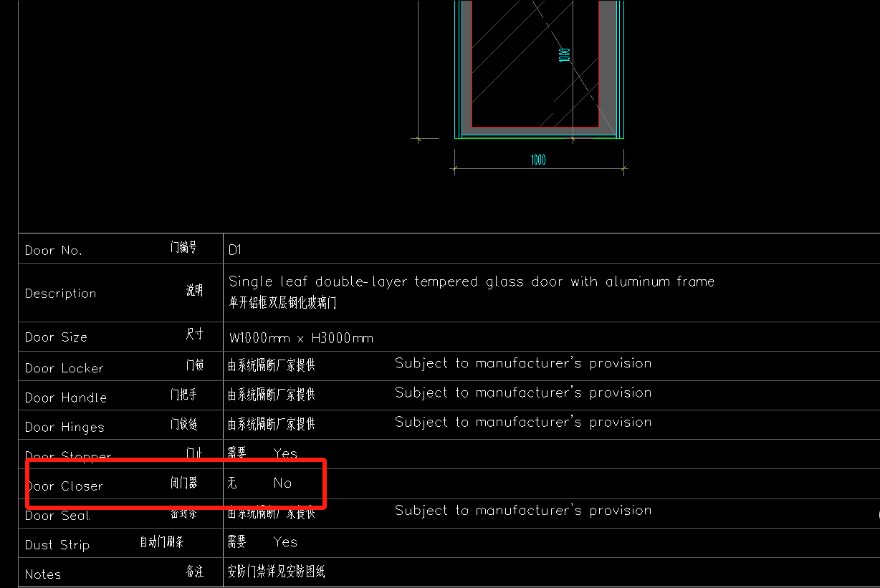Select the Chinese description text under English description
The height and width of the screenshot is (588, 880).
click(282, 303)
